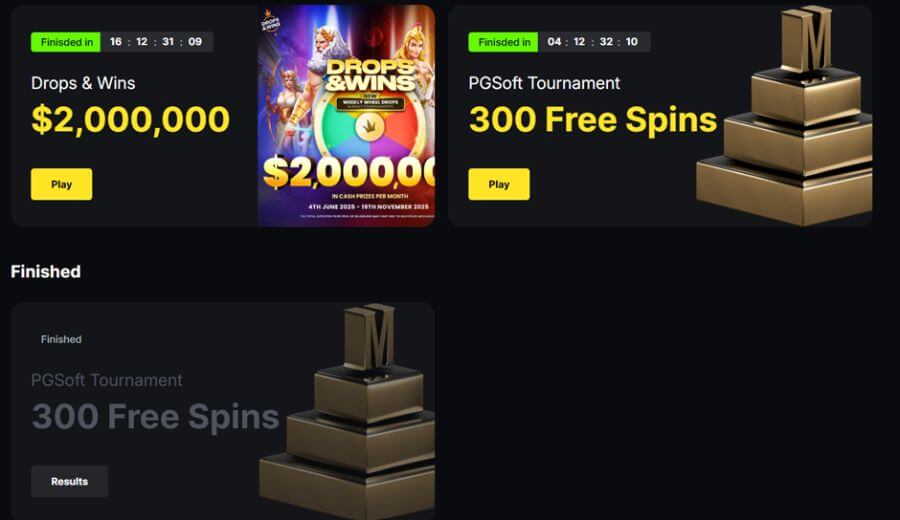Screen dimensions: 900x520
Task: Open the Drops & Wins promotional banner image
Action: point(346,116)
